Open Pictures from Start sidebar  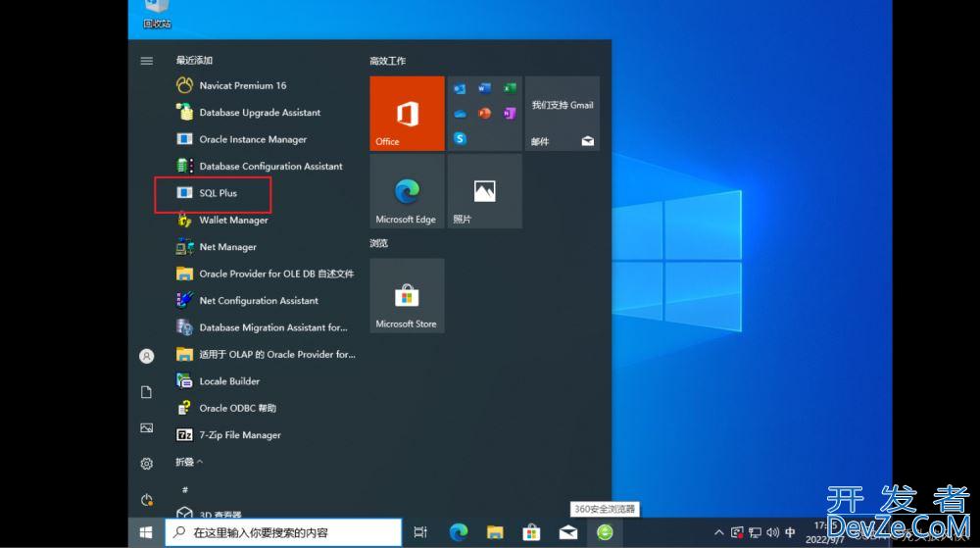tap(147, 428)
